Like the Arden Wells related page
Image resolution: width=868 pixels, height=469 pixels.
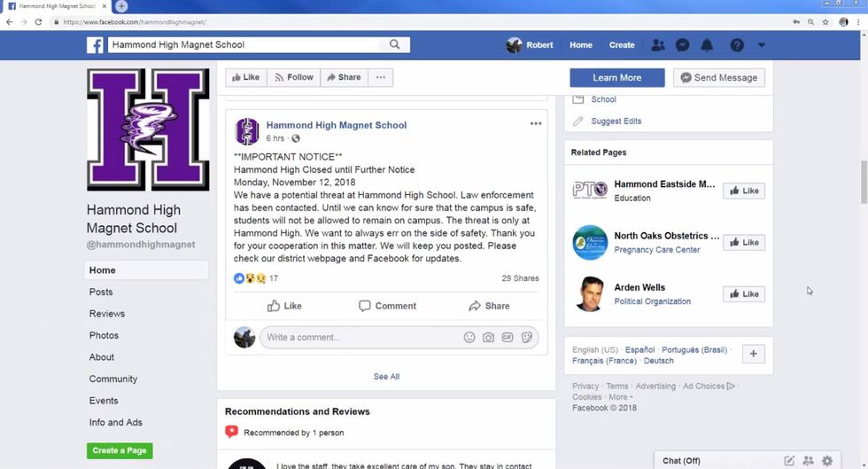743,294
